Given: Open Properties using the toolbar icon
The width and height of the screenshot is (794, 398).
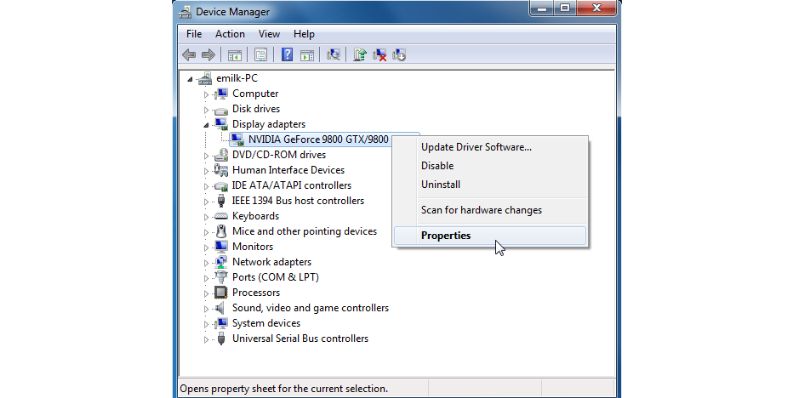Looking at the screenshot, I should 260,55.
